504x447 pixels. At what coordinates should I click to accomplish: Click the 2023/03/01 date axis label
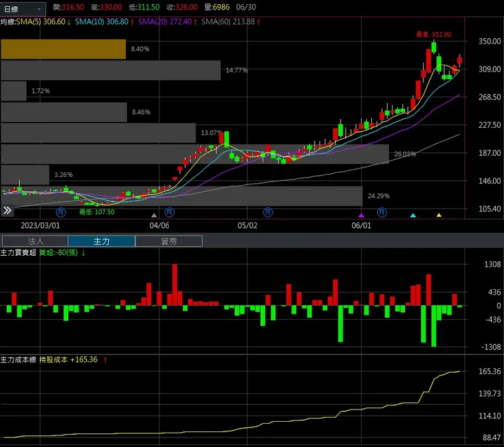click(40, 225)
